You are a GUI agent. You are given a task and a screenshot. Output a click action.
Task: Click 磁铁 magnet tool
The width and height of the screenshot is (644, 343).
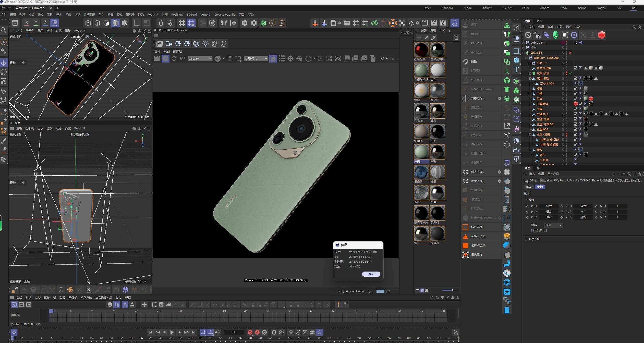(x=474, y=62)
